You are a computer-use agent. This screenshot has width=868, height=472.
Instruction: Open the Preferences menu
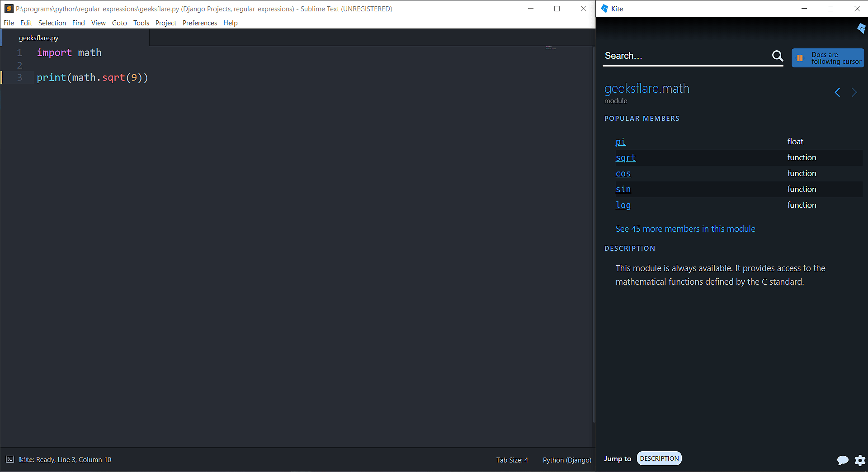tap(200, 23)
